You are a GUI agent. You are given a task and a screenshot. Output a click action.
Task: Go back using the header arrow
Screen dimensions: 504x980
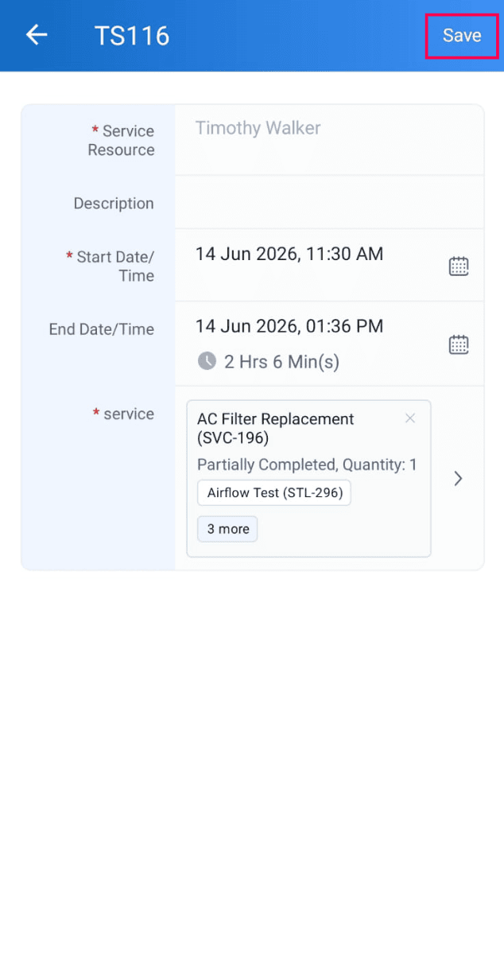click(37, 35)
